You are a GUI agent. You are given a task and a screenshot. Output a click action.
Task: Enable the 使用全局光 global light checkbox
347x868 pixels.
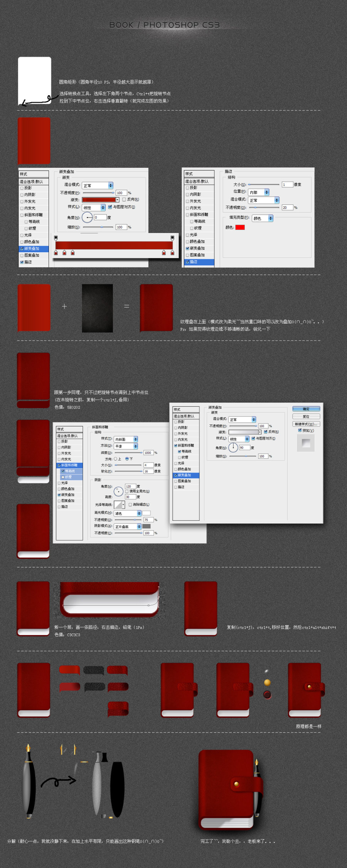[x=127, y=491]
